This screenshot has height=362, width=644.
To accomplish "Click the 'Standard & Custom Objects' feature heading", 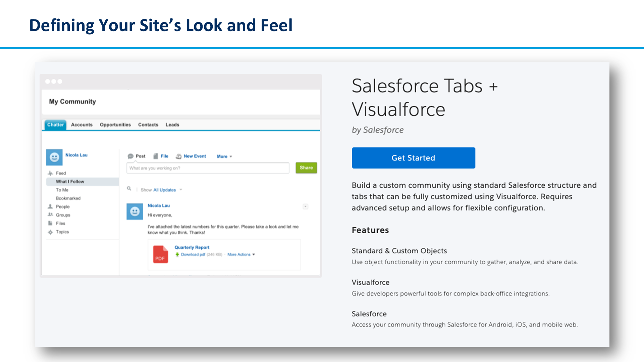I will point(399,251).
